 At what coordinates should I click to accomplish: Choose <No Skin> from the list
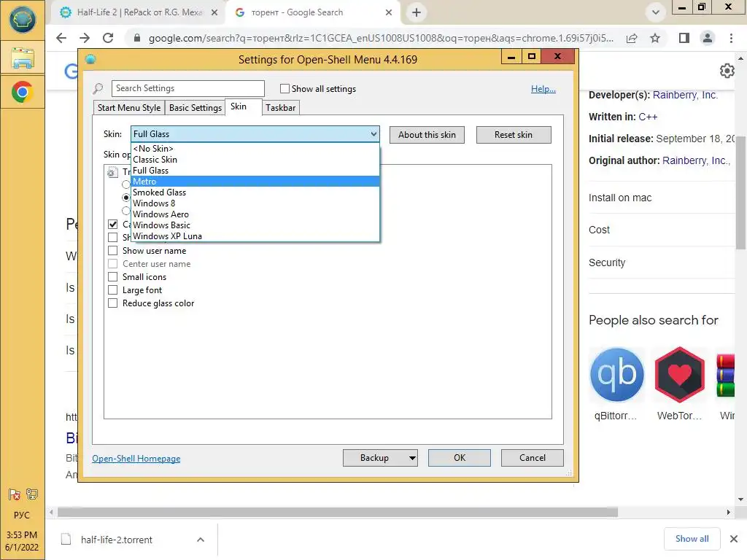pyautogui.click(x=255, y=149)
